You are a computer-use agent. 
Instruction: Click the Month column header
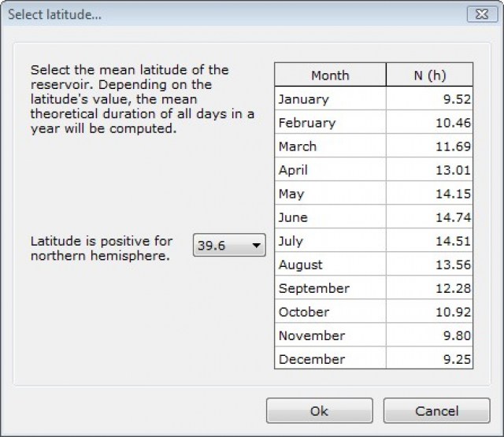pyautogui.click(x=330, y=76)
